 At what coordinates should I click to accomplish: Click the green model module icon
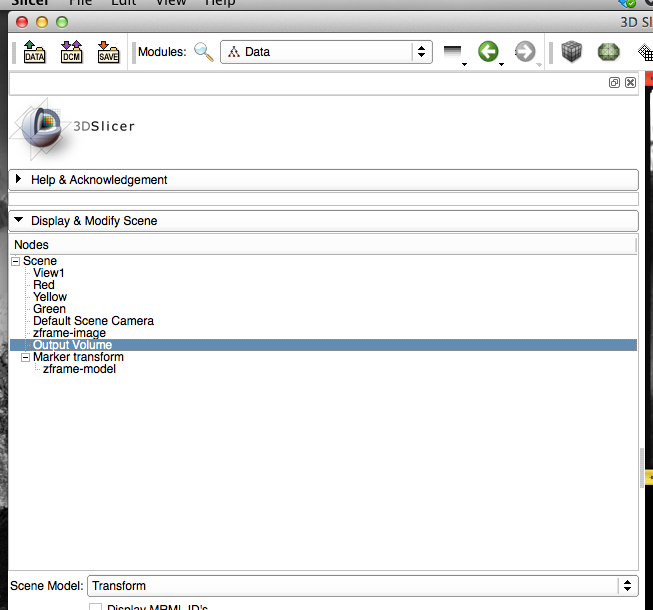(x=608, y=52)
